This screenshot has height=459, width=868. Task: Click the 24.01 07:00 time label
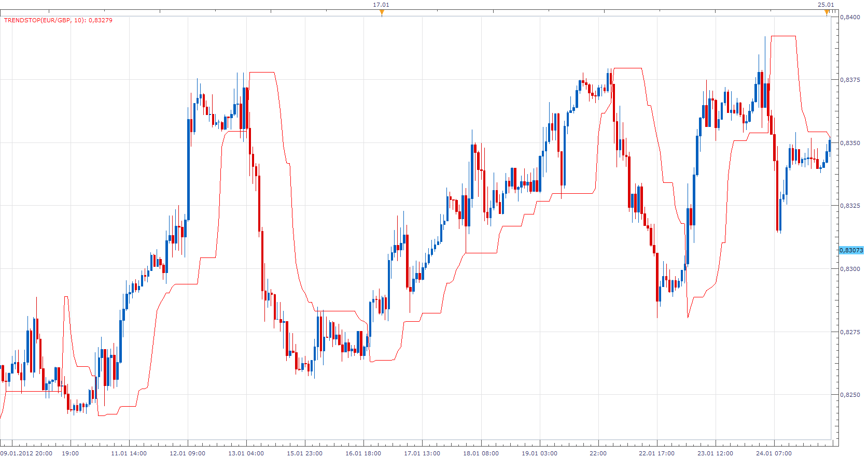coord(774,453)
